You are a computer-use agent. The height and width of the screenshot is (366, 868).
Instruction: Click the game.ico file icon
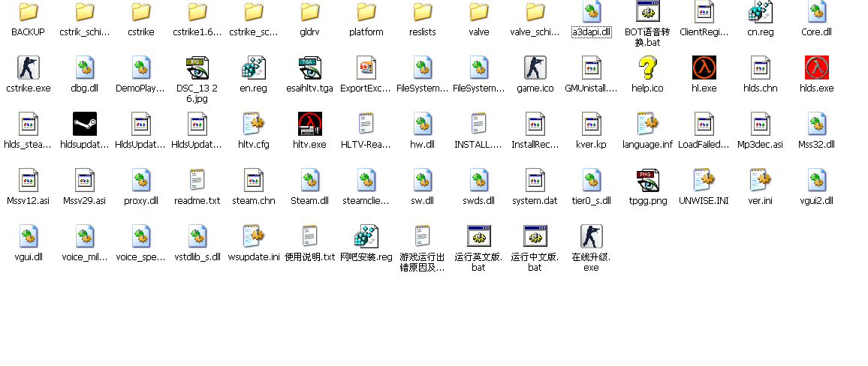tap(535, 67)
